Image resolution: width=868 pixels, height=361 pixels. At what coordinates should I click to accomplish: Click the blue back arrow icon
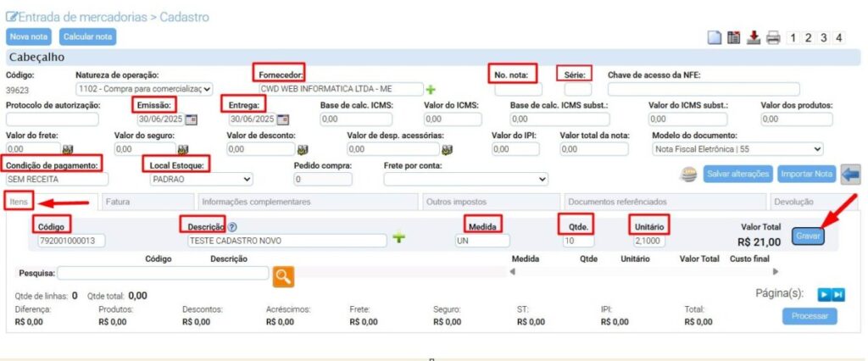coord(850,174)
